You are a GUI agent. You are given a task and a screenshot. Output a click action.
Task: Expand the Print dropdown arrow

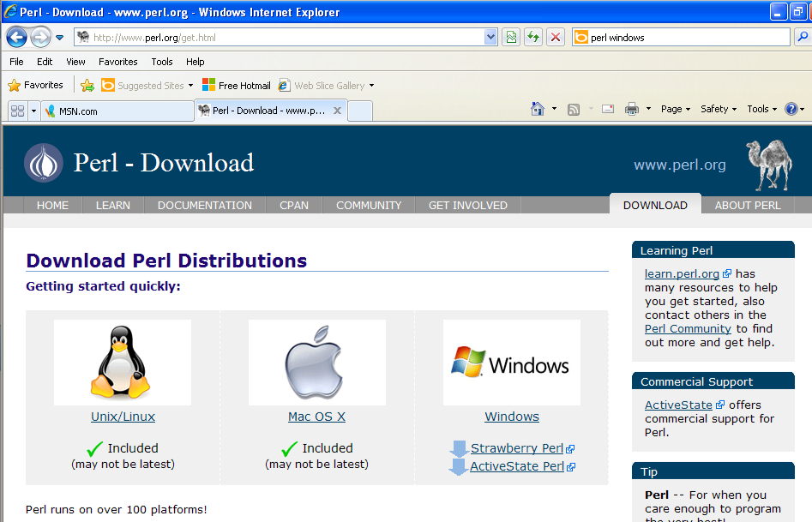coord(648,109)
